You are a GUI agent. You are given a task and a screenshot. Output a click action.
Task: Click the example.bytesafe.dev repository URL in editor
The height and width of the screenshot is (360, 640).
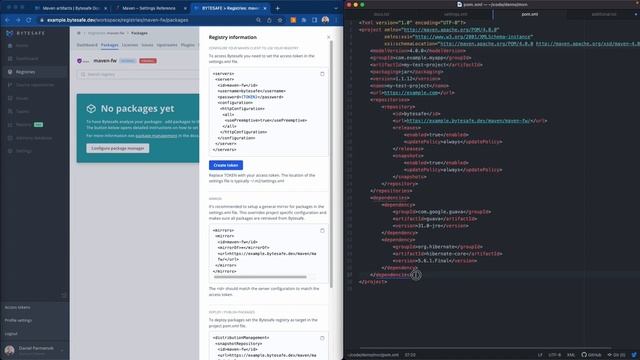468,121
